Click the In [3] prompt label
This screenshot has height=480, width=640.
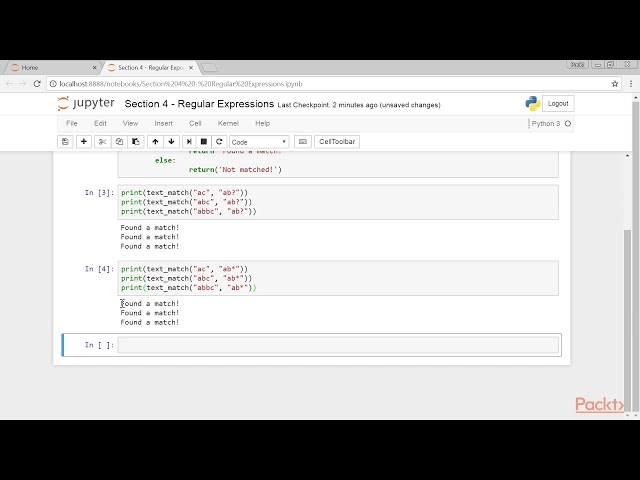[99, 193]
